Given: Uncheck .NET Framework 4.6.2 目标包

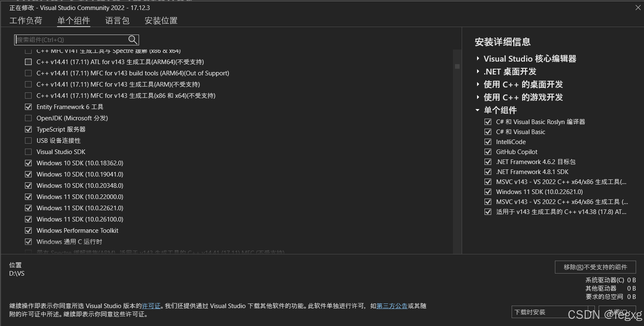Looking at the screenshot, I should 488,162.
